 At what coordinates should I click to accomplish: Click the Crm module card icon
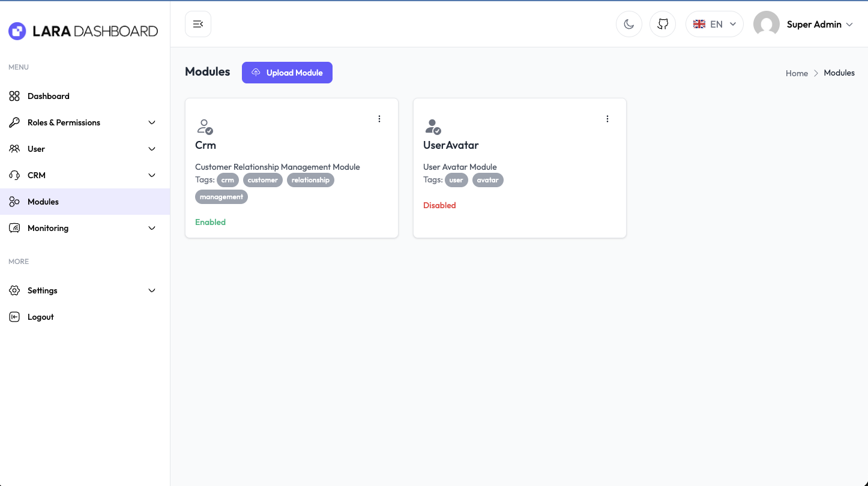(205, 127)
